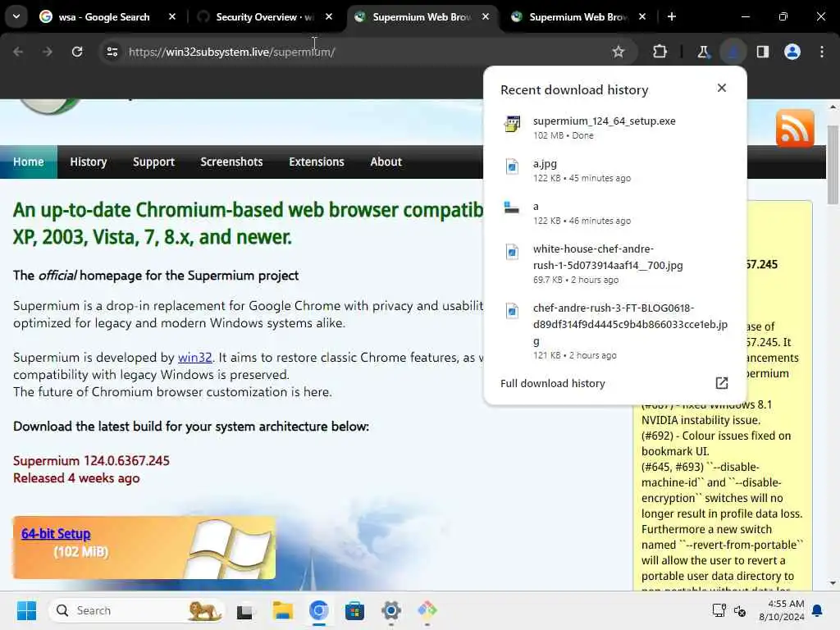Open Task View from the taskbar
Image resolution: width=840 pixels, height=630 pixels.
pyautogui.click(x=244, y=610)
